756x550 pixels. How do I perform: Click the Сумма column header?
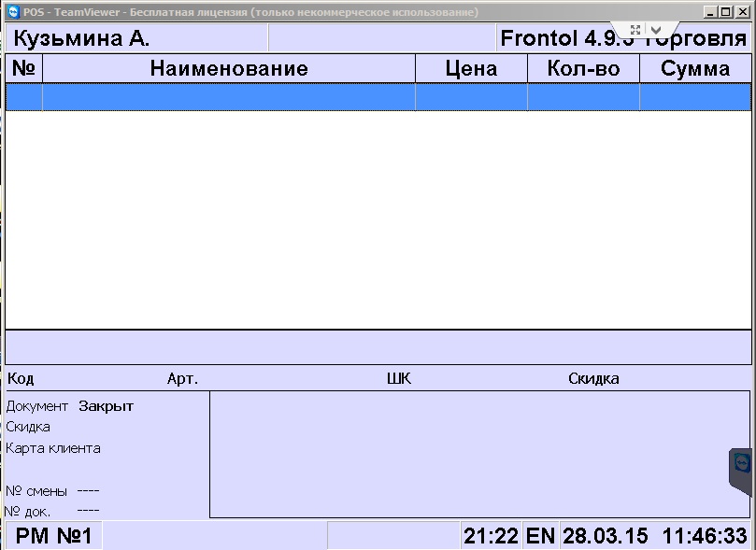tap(695, 69)
